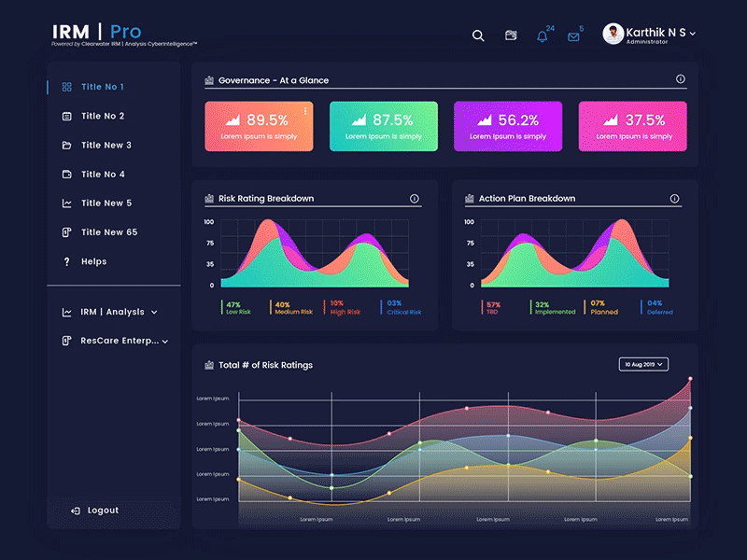This screenshot has height=560, width=747.
Task: Click the Logout button
Action: [x=94, y=511]
